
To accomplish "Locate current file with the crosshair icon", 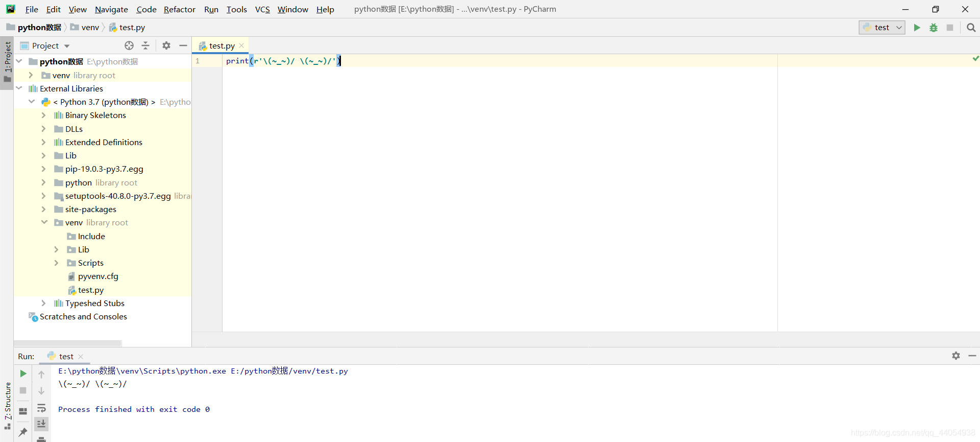I will [x=129, y=45].
